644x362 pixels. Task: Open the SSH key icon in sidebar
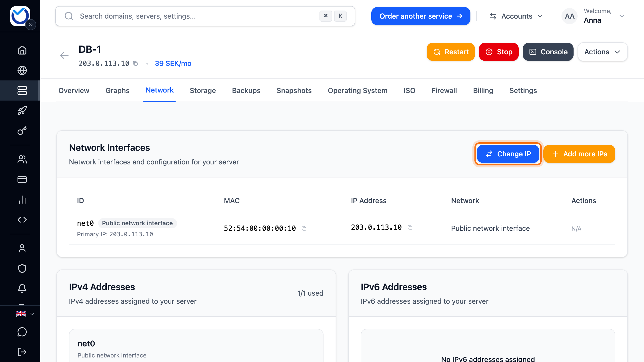(x=22, y=131)
